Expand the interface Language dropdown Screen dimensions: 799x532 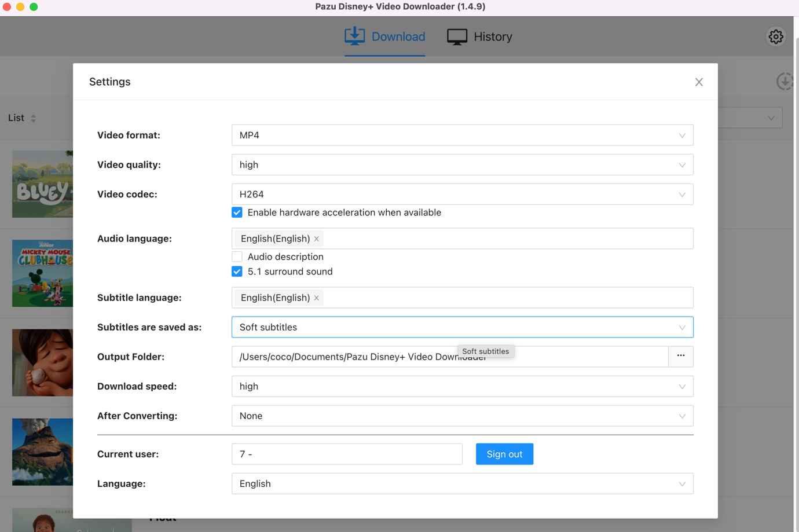coord(462,483)
